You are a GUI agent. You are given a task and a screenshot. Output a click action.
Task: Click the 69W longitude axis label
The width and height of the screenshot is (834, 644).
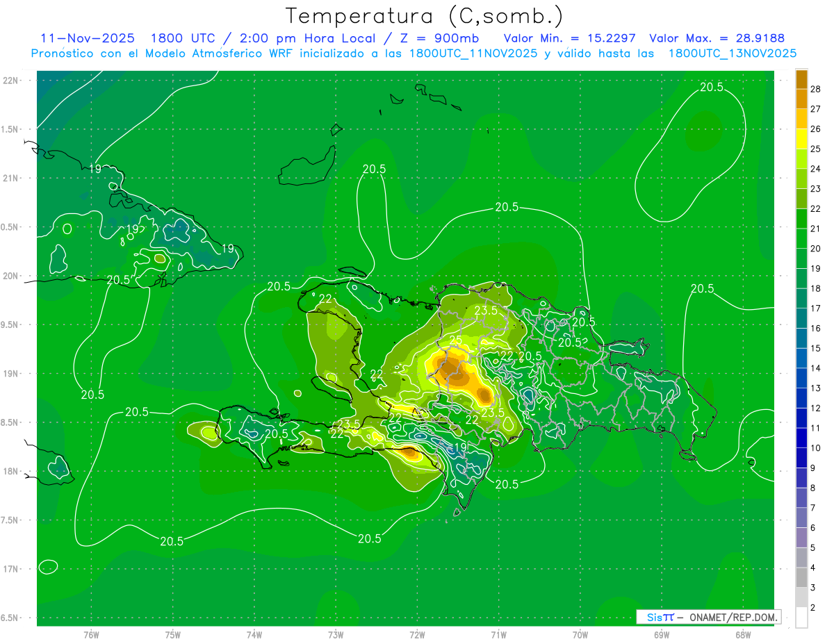662,635
